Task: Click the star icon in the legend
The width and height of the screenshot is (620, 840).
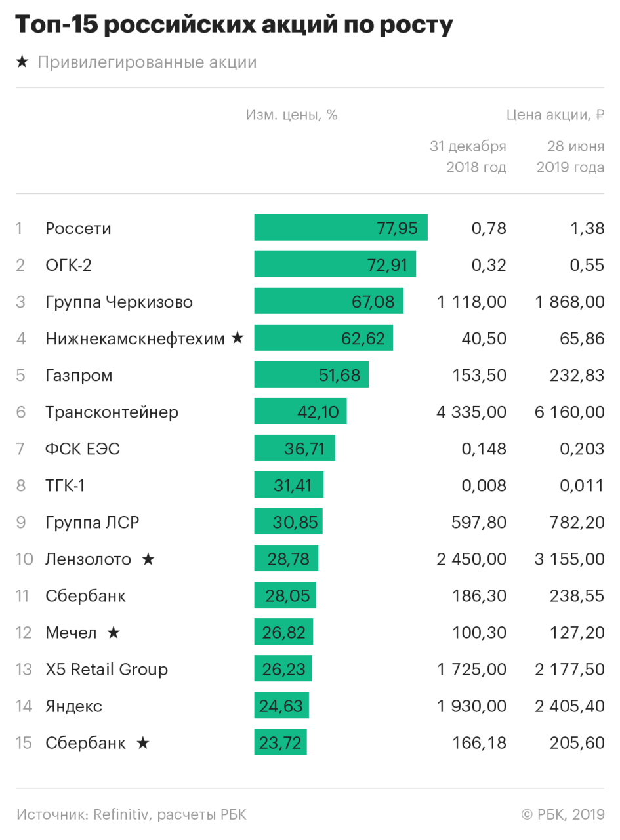Action: [x=22, y=62]
